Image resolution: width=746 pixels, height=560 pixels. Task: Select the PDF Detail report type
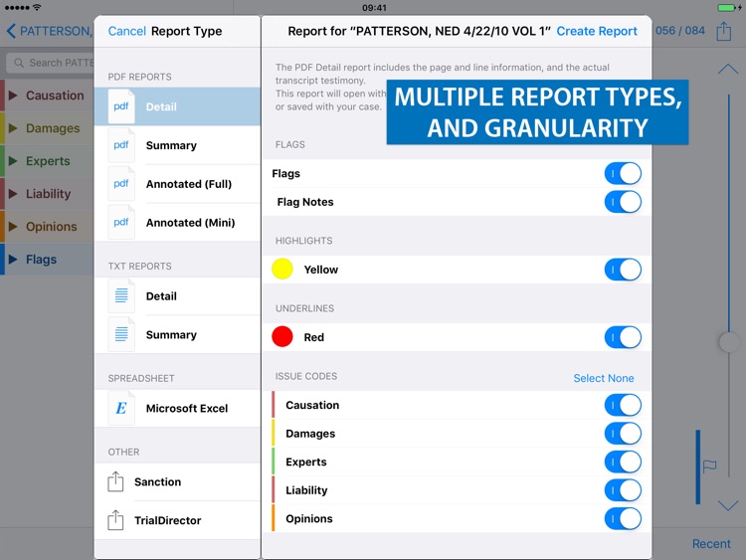coord(177,106)
